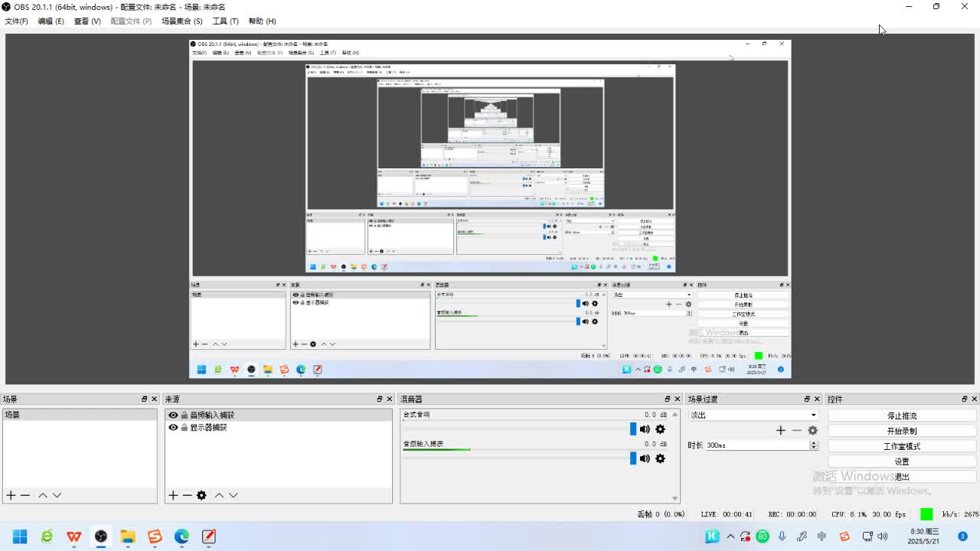This screenshot has height=551, width=980.
Task: Click the 开始录制 button
Action: (902, 431)
